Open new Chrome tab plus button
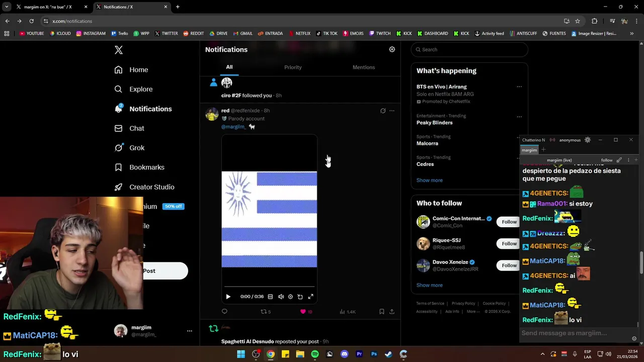 click(178, 7)
